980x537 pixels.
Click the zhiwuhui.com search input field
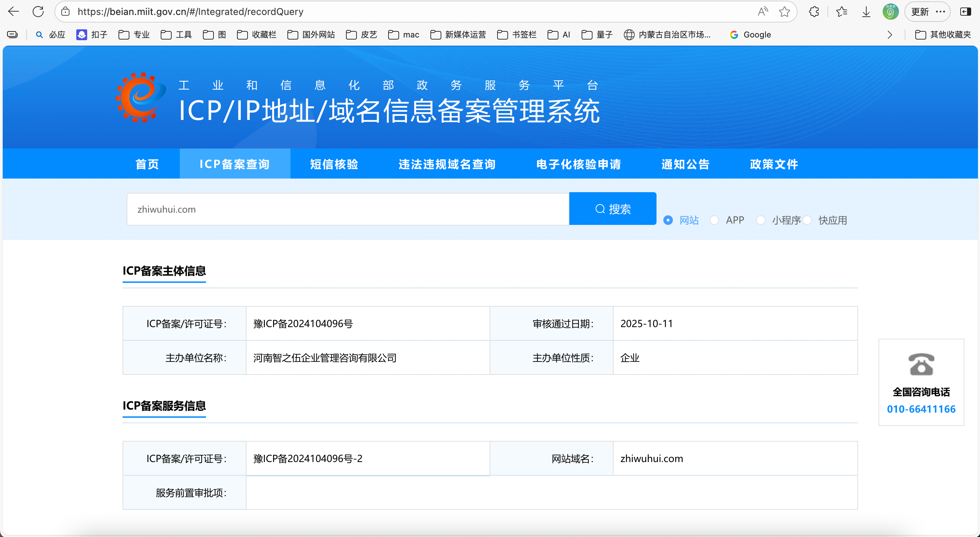[x=348, y=209]
